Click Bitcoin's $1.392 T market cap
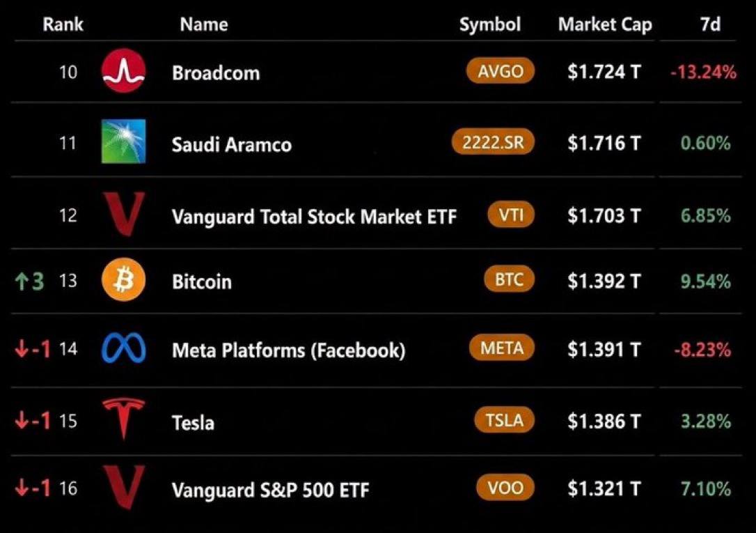 pyautogui.click(x=604, y=281)
